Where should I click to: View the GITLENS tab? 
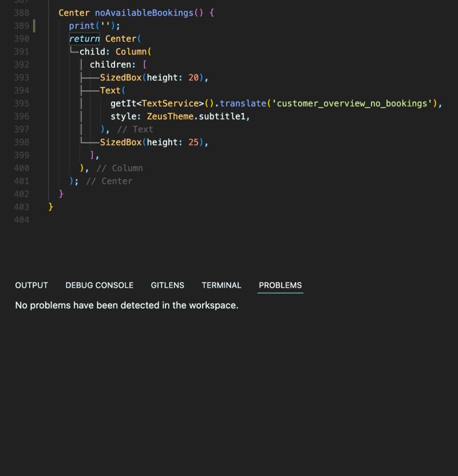click(167, 285)
